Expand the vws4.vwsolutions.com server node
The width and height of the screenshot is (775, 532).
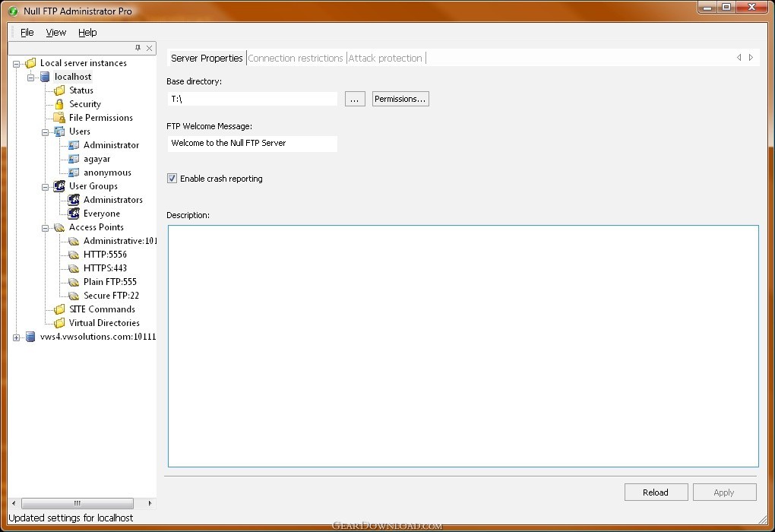pyautogui.click(x=16, y=337)
